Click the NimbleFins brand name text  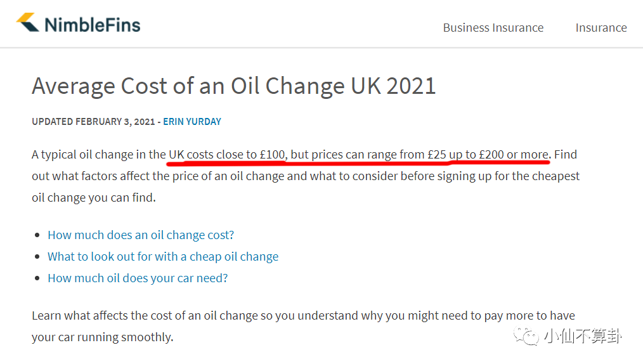(92, 25)
